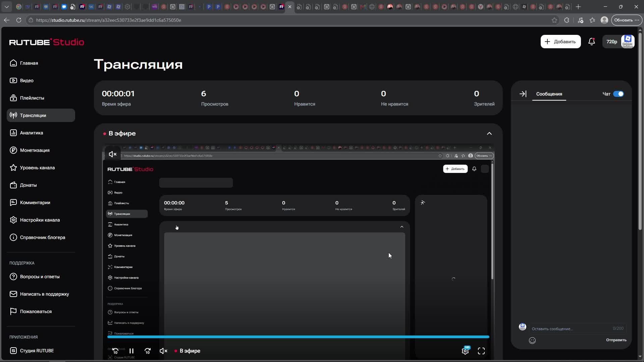This screenshot has height=362, width=644.
Task: Open browser extensions puzzle icon
Action: click(x=567, y=20)
